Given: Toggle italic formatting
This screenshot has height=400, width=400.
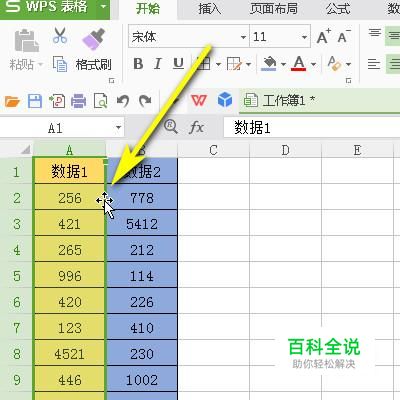Looking at the screenshot, I should click(x=158, y=64).
